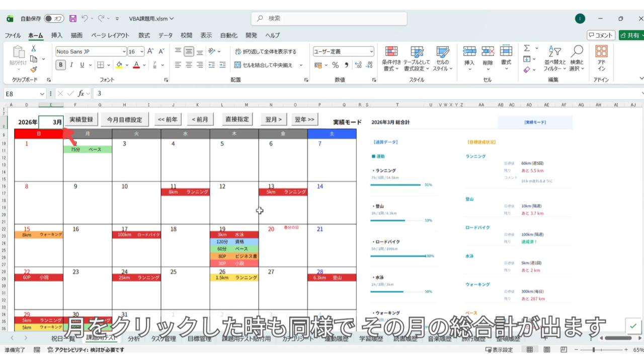Click the Add-ins icon
This screenshot has width=644, height=362.
(x=601, y=52)
